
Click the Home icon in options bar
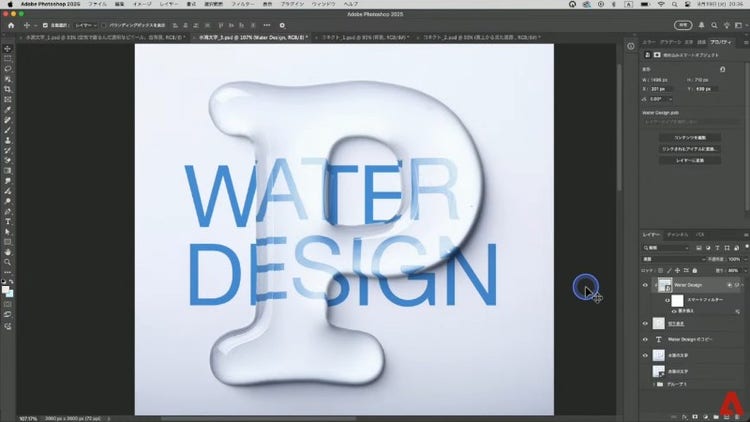(8, 25)
